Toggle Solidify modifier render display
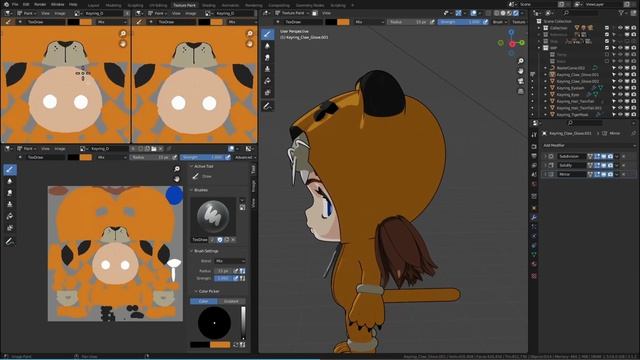This screenshot has width=640, height=360. pos(610,165)
